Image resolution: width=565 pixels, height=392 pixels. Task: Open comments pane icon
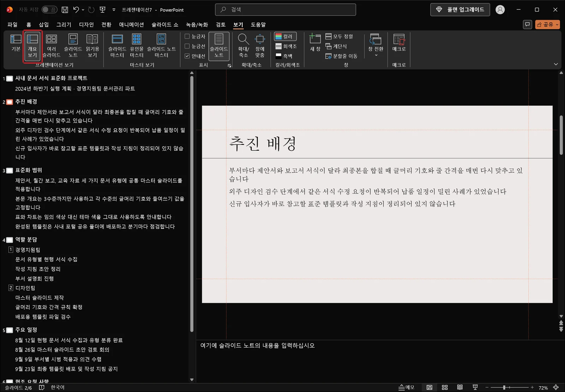(x=527, y=24)
